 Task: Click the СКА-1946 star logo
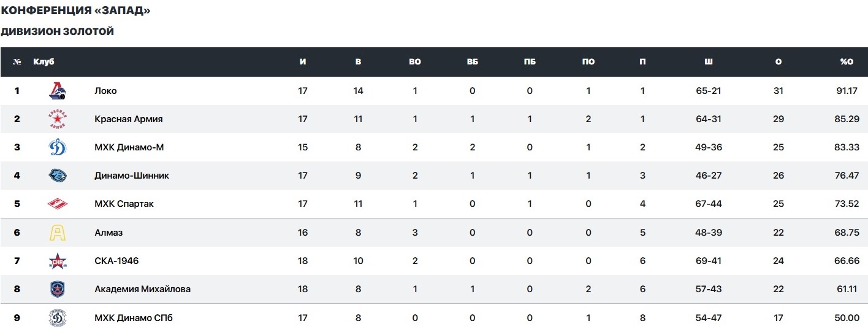click(58, 261)
